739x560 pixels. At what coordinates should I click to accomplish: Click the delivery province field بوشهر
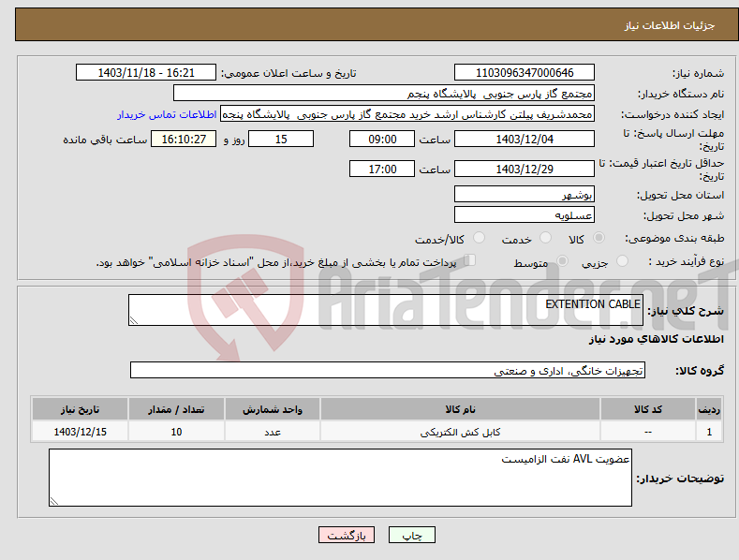coord(525,194)
